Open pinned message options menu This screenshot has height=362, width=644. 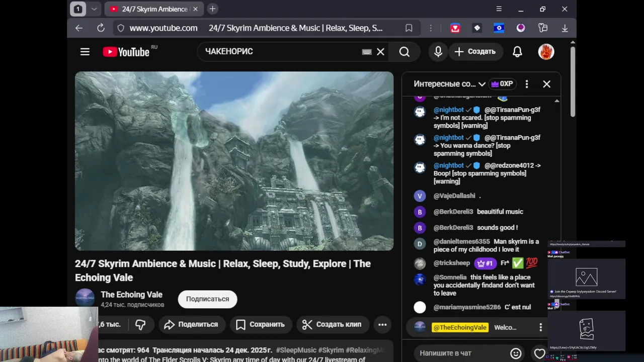(541, 327)
